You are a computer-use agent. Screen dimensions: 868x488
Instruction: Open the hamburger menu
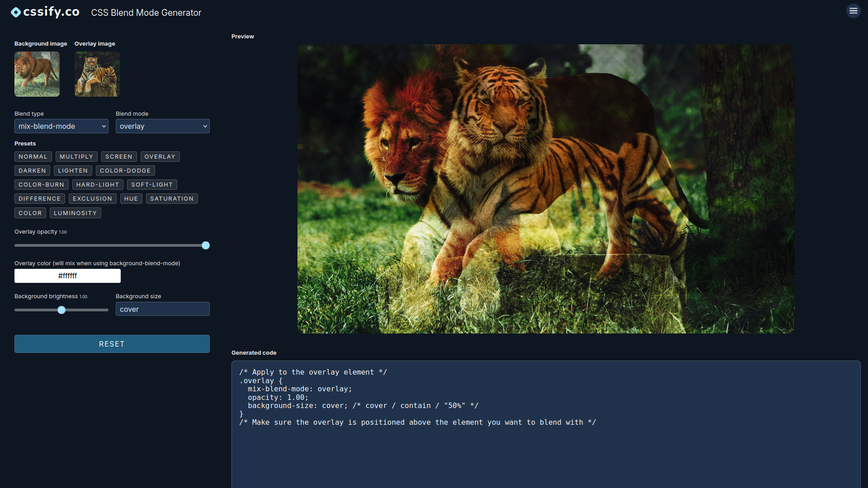tap(854, 10)
